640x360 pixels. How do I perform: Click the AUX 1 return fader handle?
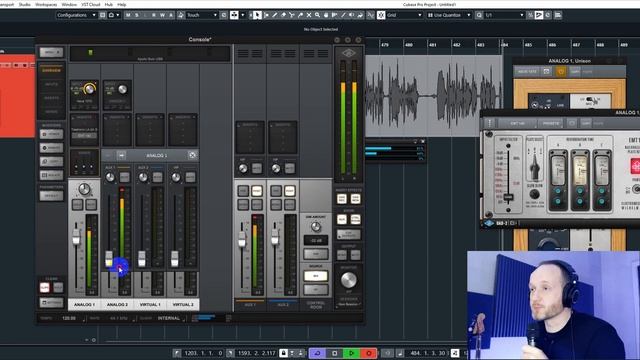pyautogui.click(x=242, y=239)
